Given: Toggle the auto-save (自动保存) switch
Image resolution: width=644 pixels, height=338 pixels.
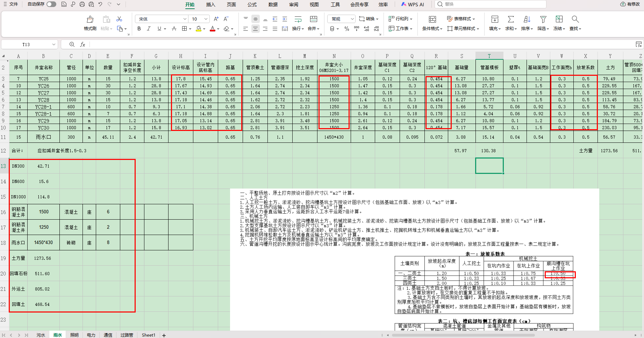Looking at the screenshot, I should (x=51, y=4).
